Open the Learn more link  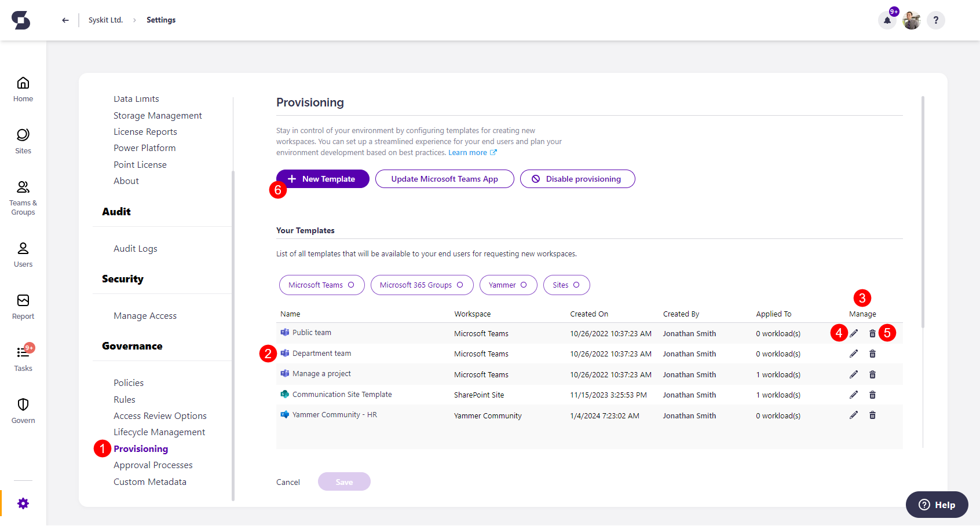coord(469,152)
